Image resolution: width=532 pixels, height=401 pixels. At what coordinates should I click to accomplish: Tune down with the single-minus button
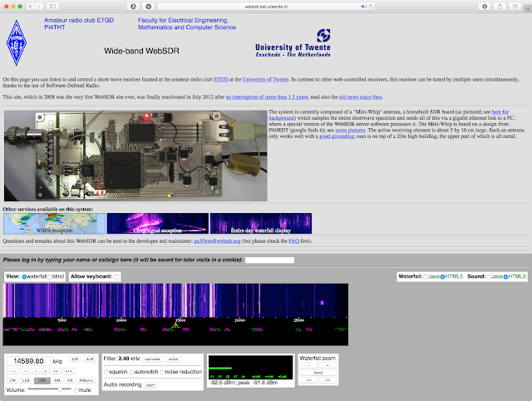click(x=37, y=371)
